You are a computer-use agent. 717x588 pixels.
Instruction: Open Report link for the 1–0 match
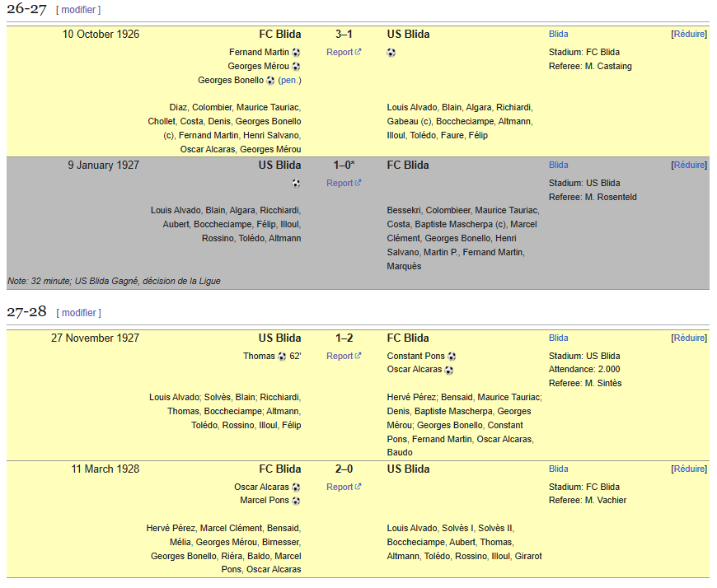340,184
